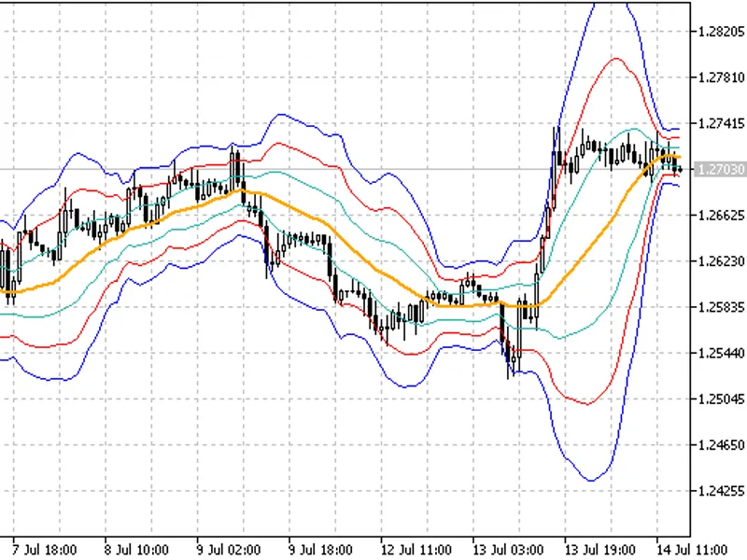
Task: Click the 9 Jul 18:00 time label
Action: [320, 550]
